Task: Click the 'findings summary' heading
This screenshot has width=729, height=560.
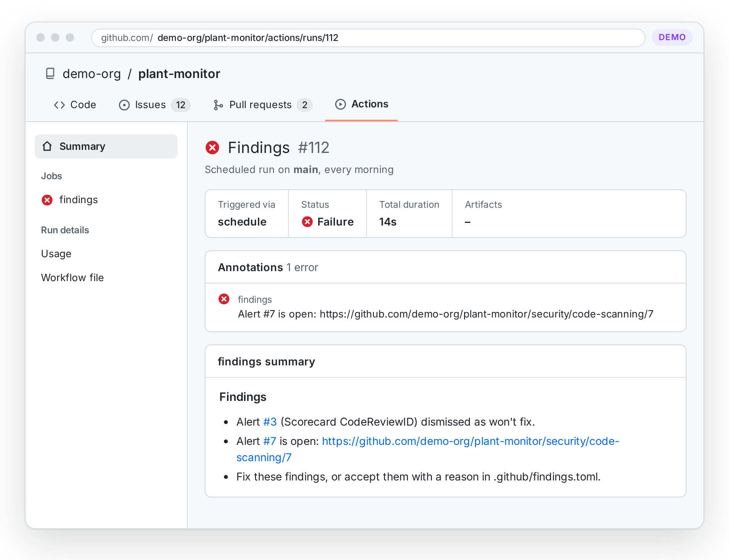Action: tap(266, 361)
